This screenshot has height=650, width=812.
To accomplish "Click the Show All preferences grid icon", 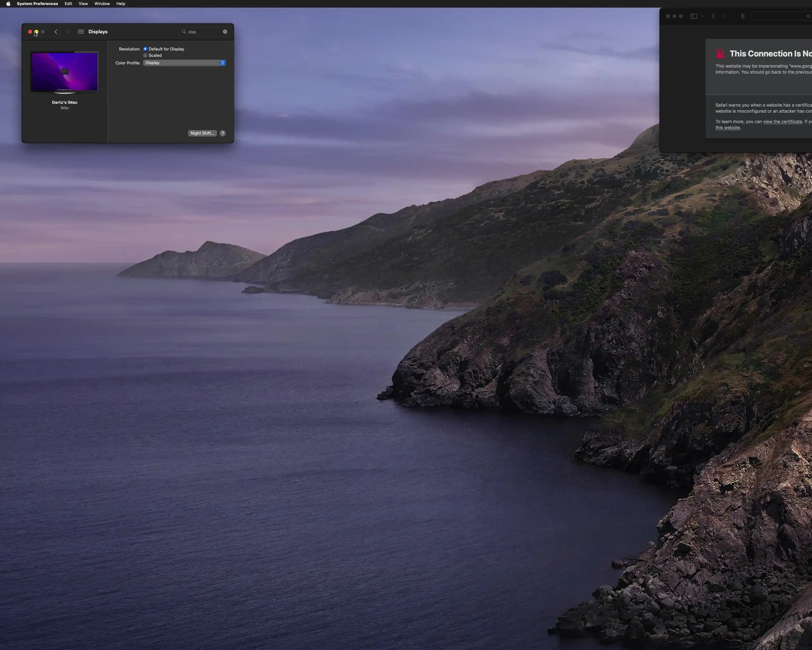I will point(81,32).
